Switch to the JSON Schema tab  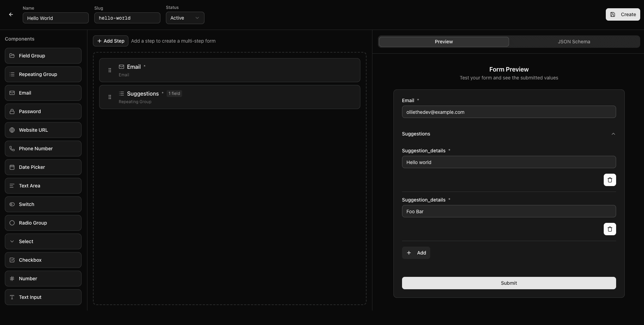[x=574, y=42]
